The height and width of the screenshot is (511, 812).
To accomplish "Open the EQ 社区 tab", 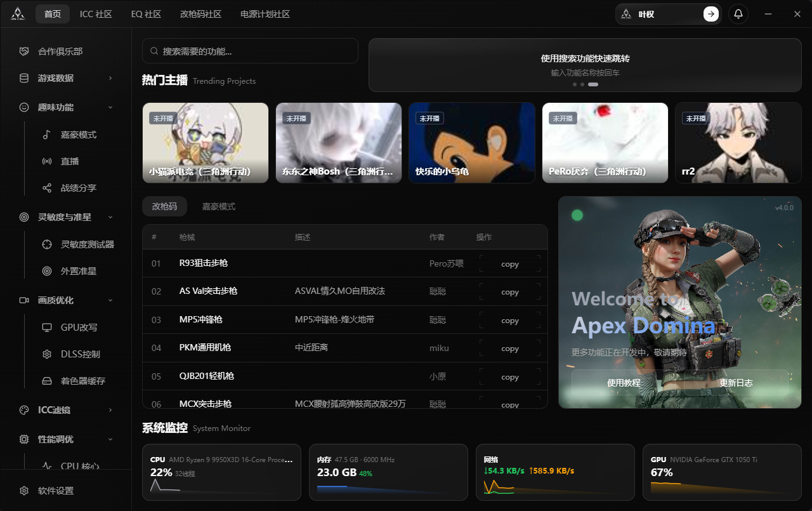I will 146,14.
